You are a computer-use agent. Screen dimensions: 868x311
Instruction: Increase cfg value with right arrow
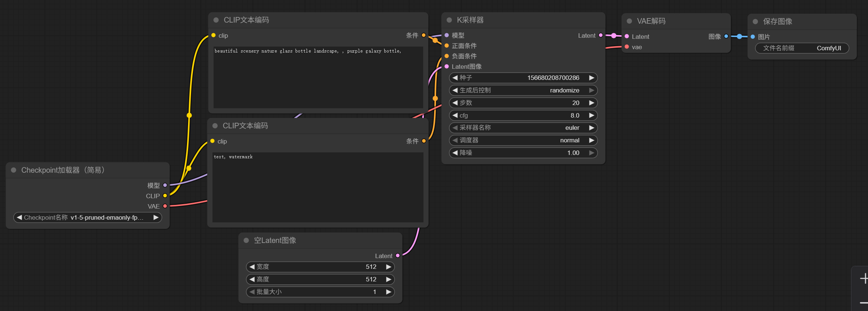tap(591, 115)
